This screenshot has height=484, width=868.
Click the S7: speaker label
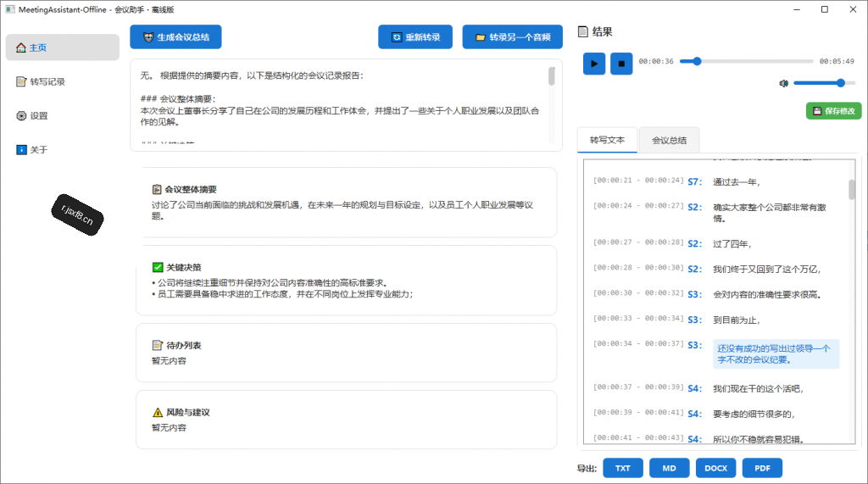pyautogui.click(x=695, y=181)
